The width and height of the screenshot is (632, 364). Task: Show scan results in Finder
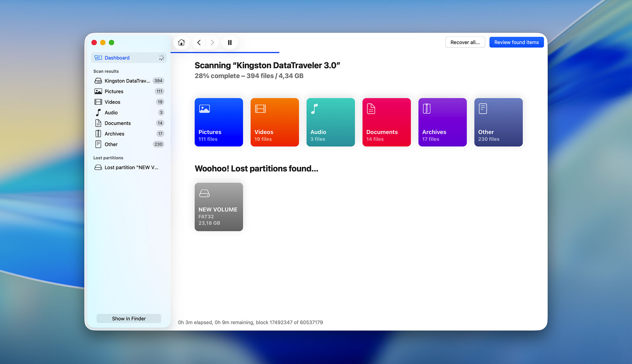[x=129, y=318]
